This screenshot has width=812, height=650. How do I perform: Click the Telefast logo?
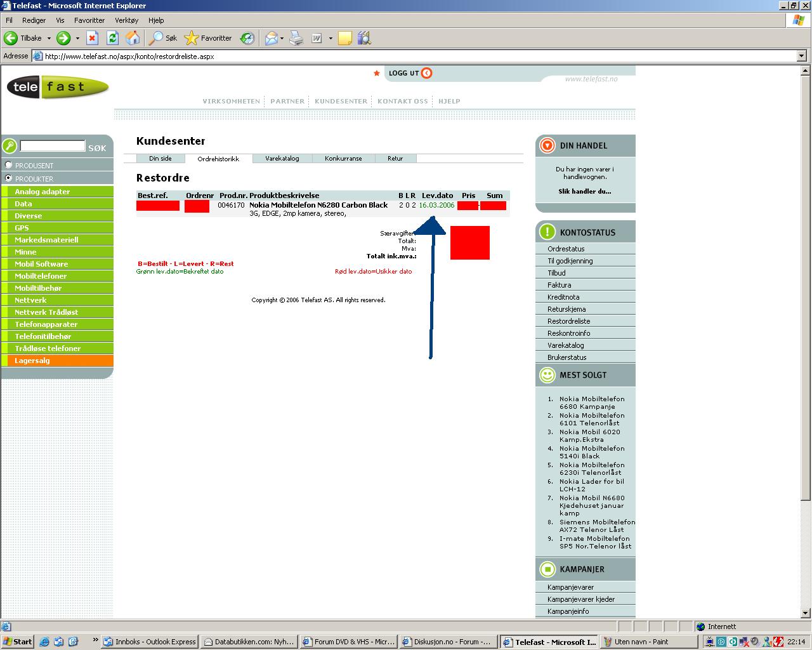coord(58,87)
